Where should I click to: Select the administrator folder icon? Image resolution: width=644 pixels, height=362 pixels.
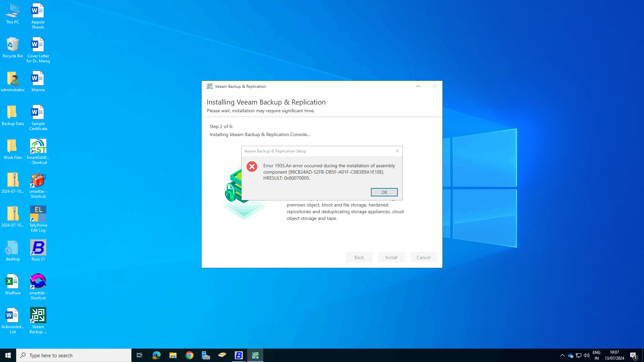13,81
